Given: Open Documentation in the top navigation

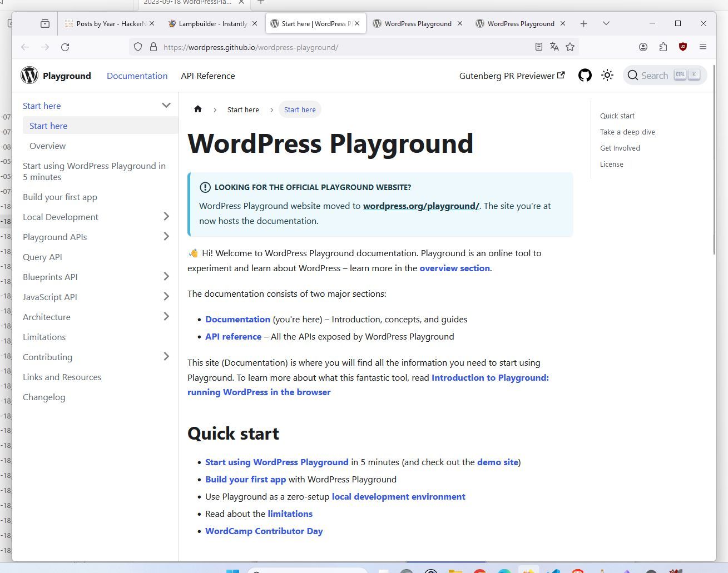Looking at the screenshot, I should [x=137, y=76].
